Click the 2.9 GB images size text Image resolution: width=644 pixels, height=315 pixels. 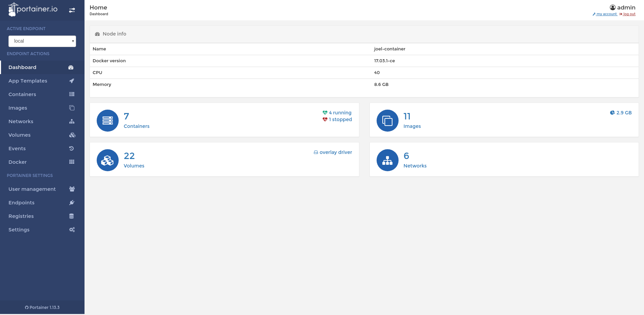click(624, 113)
